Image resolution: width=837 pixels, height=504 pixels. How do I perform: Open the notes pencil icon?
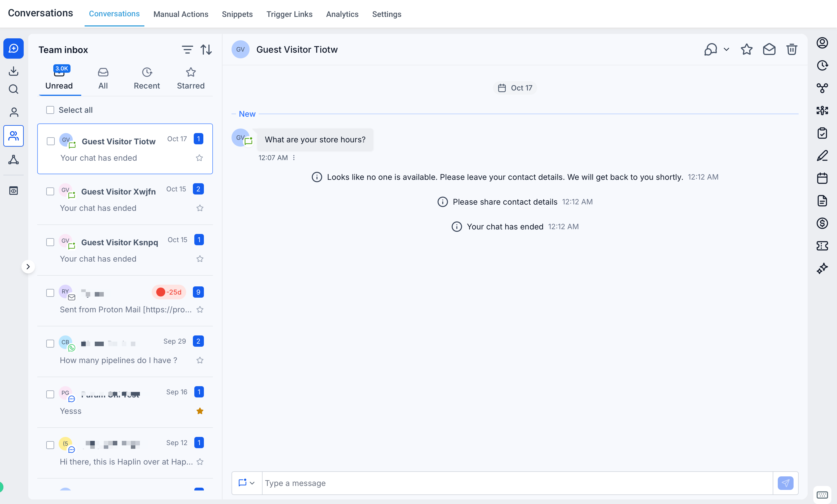tap(822, 156)
